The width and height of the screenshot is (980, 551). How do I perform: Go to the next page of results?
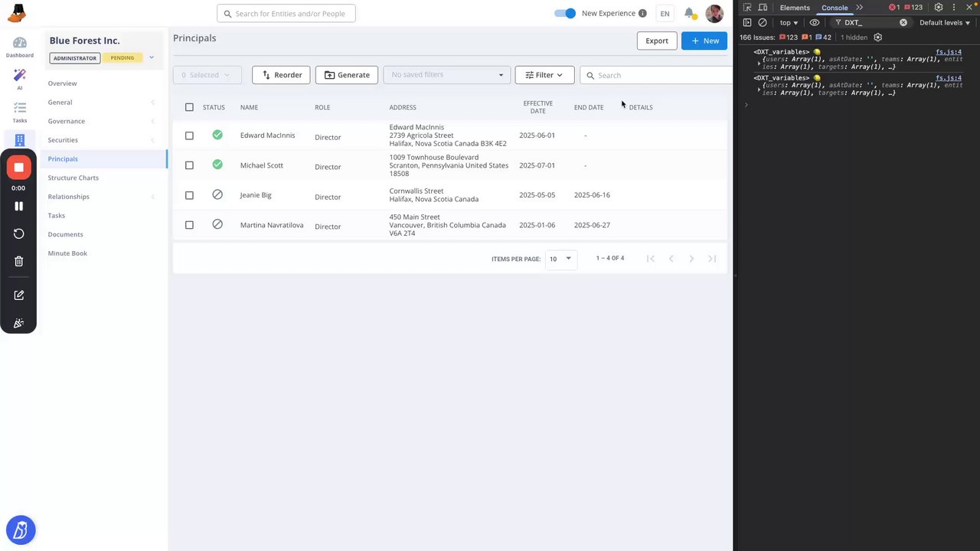pos(691,259)
